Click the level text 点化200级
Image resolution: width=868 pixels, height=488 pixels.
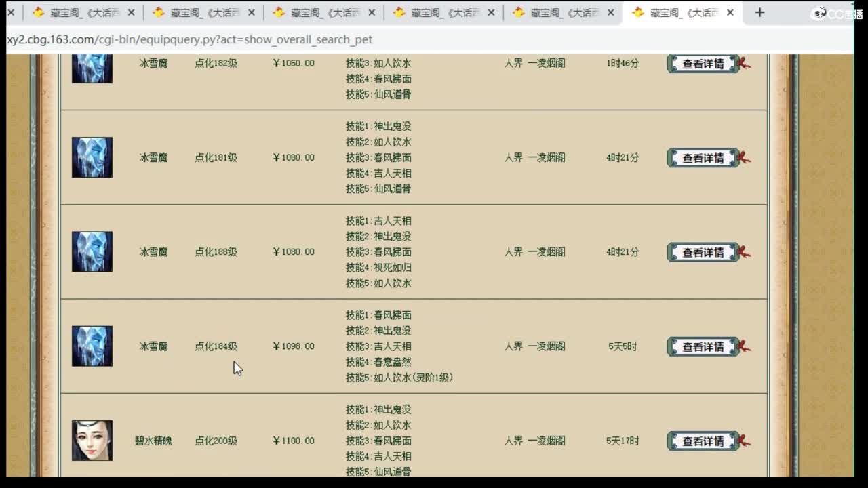(216, 441)
